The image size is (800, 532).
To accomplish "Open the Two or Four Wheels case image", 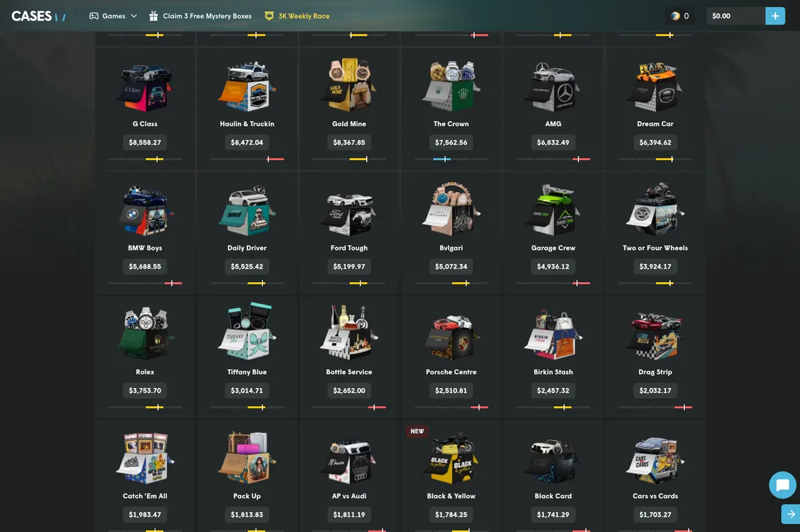I will tap(655, 210).
